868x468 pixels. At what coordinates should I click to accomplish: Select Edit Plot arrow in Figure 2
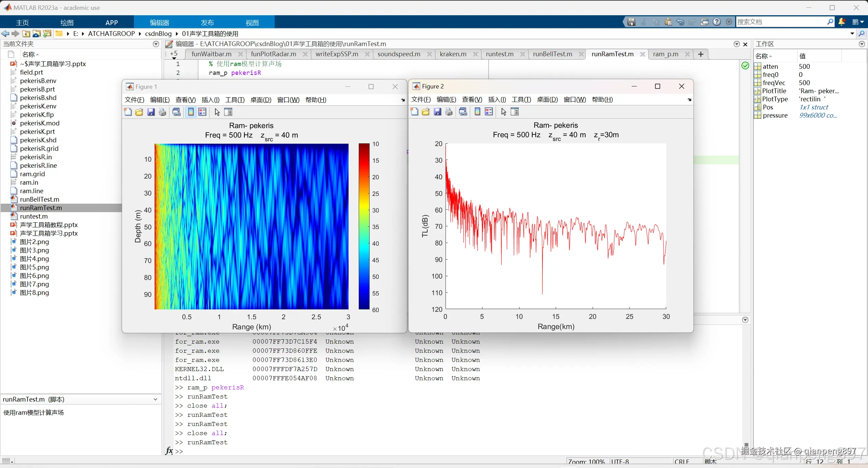pyautogui.click(x=504, y=112)
